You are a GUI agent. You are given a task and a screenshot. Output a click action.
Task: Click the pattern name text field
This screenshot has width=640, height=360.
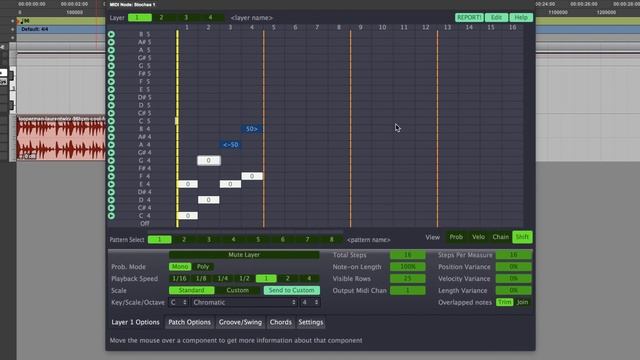[x=369, y=240]
